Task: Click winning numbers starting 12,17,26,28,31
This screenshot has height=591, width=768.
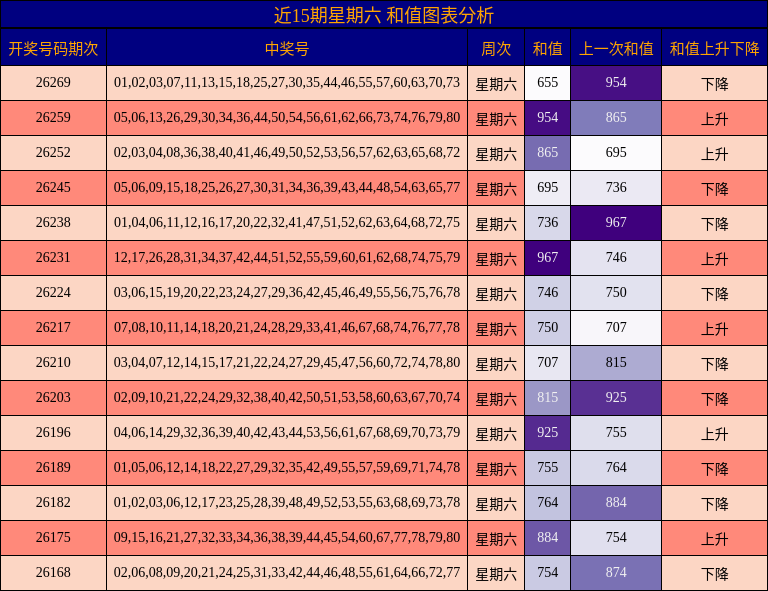Action: coord(287,258)
